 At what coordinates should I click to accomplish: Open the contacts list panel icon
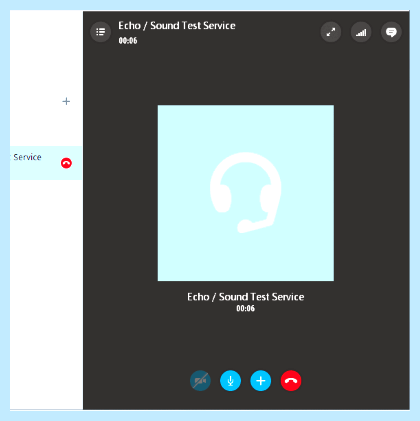[x=100, y=32]
